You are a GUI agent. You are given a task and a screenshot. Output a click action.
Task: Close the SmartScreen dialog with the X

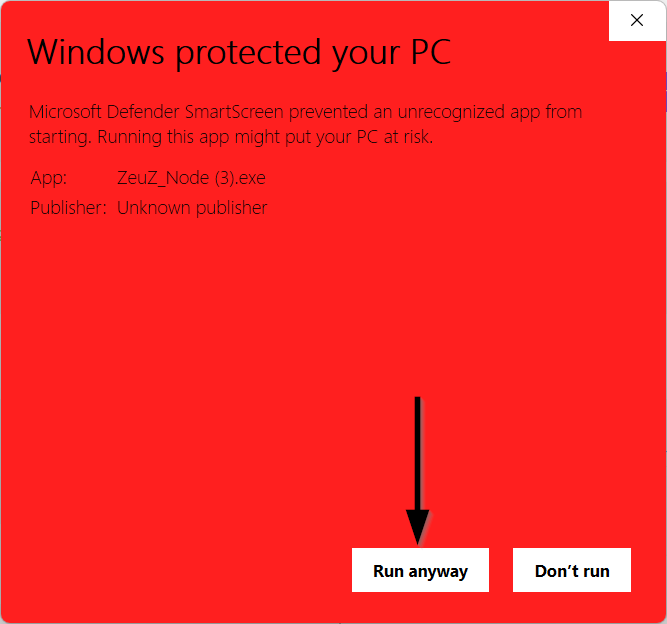[x=637, y=20]
